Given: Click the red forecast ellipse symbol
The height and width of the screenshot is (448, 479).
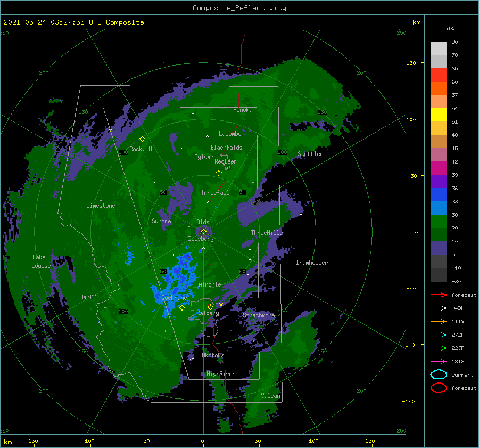Looking at the screenshot, I should coord(439,388).
